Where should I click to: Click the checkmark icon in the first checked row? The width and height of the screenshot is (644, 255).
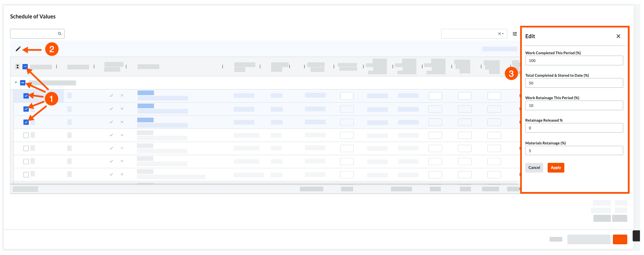(111, 95)
